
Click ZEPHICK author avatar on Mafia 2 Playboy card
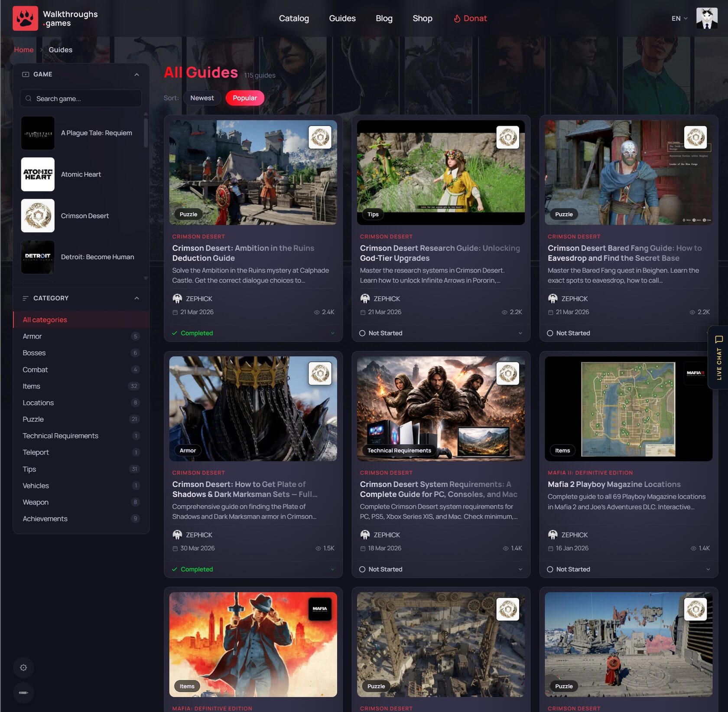pyautogui.click(x=552, y=535)
